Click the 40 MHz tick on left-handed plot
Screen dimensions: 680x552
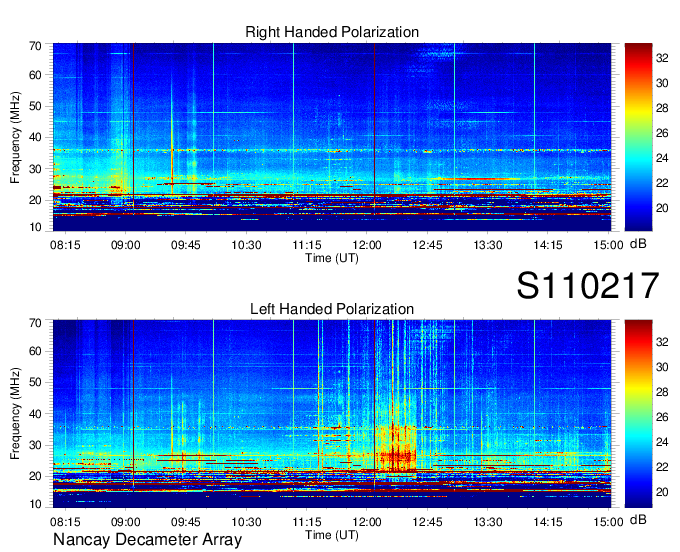35,414
